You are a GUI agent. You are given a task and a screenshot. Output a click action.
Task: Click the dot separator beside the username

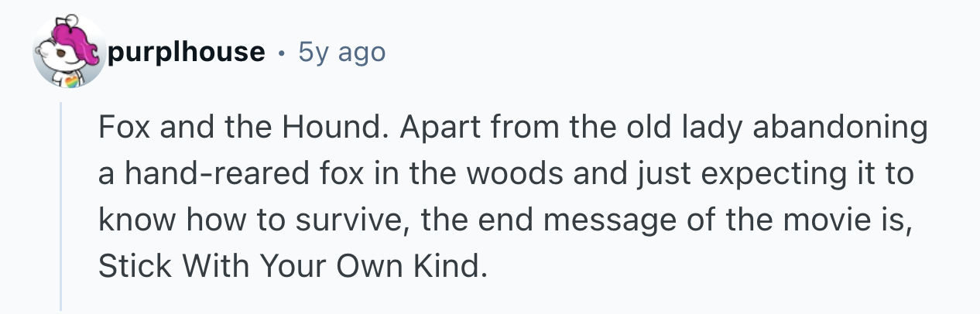tap(280, 53)
